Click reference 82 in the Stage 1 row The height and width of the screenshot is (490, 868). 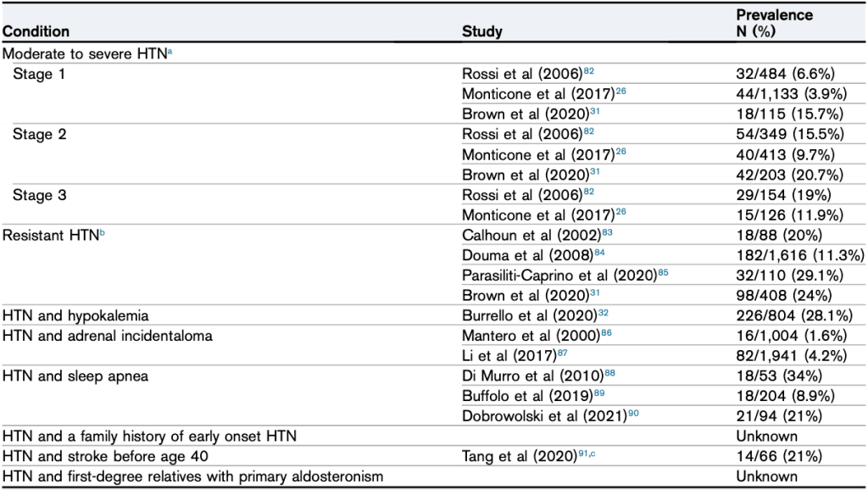coord(589,70)
